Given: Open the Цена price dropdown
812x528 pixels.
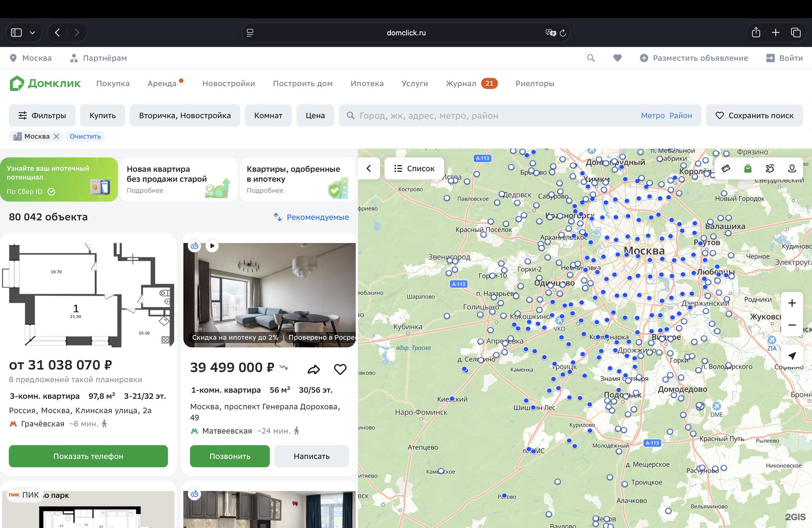Looking at the screenshot, I should click(x=315, y=116).
